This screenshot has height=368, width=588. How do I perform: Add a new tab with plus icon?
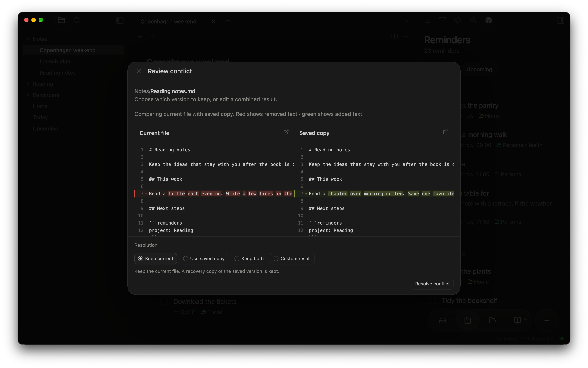pos(228,21)
